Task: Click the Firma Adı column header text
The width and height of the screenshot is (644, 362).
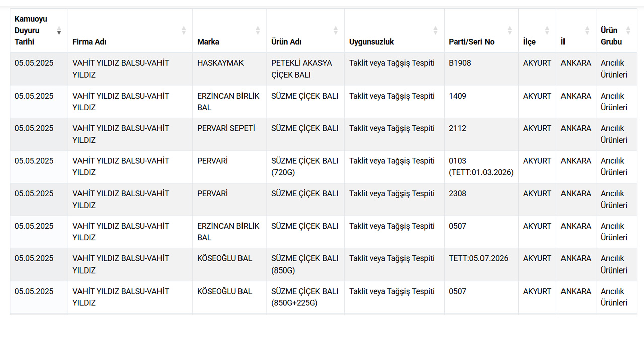Action: pyautogui.click(x=90, y=42)
